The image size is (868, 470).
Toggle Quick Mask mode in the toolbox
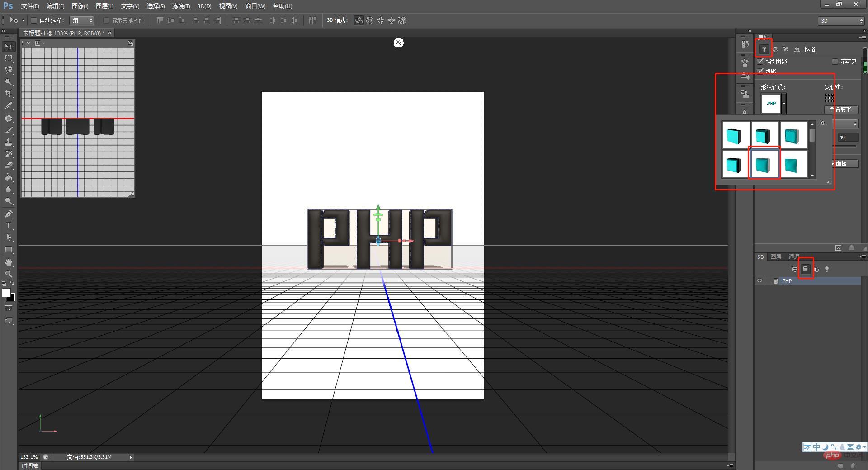[x=9, y=309]
